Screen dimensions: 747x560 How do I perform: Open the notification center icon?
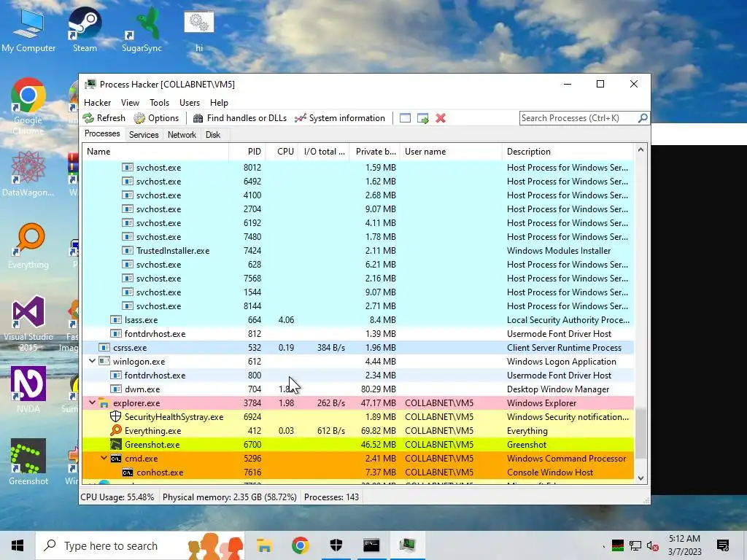click(x=723, y=545)
